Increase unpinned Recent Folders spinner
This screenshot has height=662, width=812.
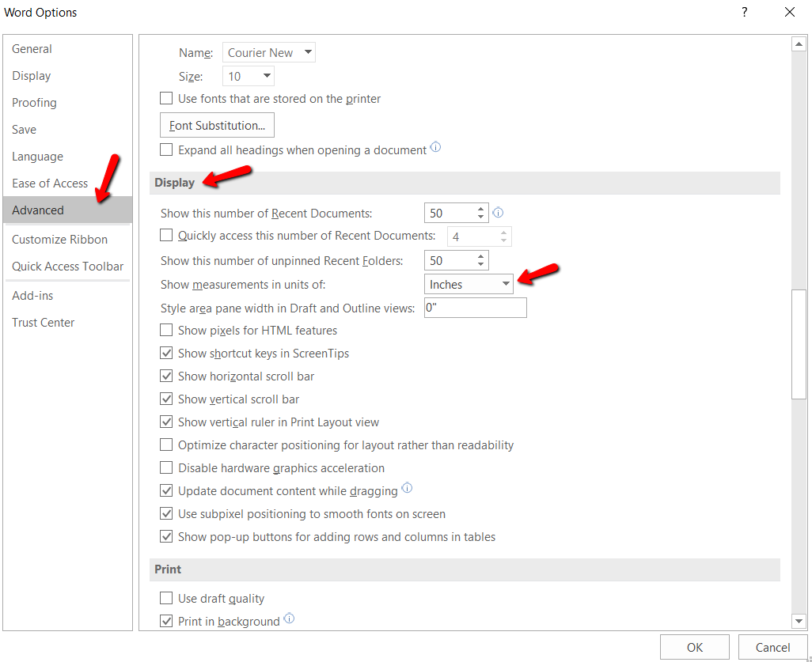[x=481, y=256]
